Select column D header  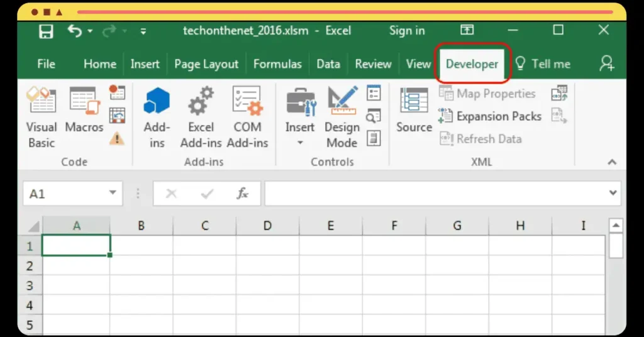click(x=267, y=226)
